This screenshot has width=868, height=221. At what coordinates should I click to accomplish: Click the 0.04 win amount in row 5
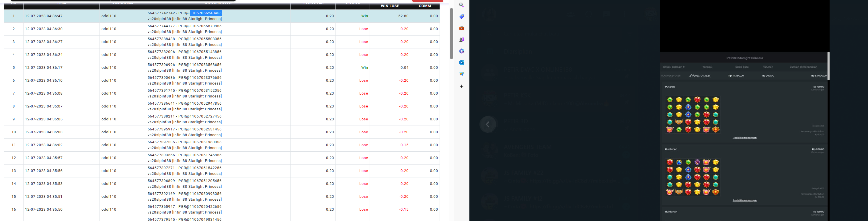pyautogui.click(x=404, y=67)
